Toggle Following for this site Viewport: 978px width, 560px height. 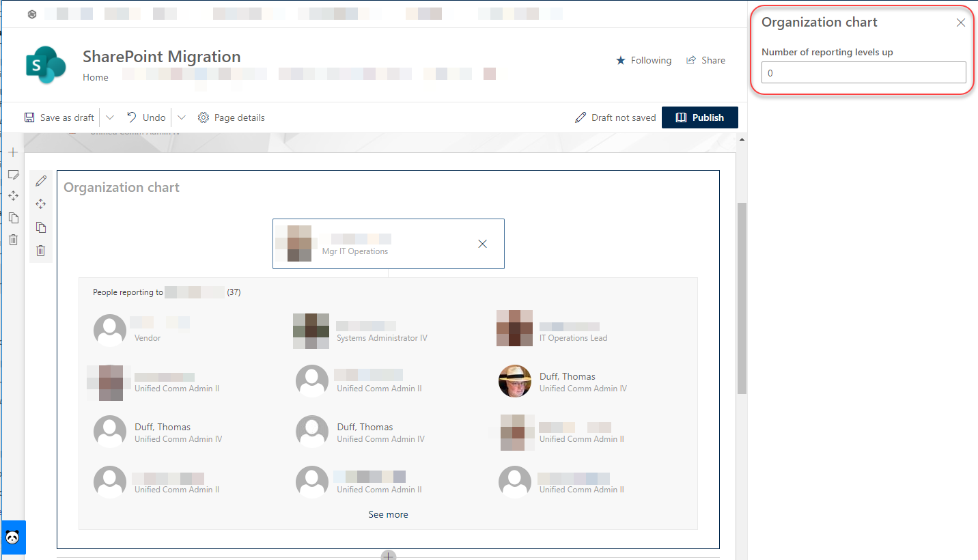pyautogui.click(x=643, y=60)
